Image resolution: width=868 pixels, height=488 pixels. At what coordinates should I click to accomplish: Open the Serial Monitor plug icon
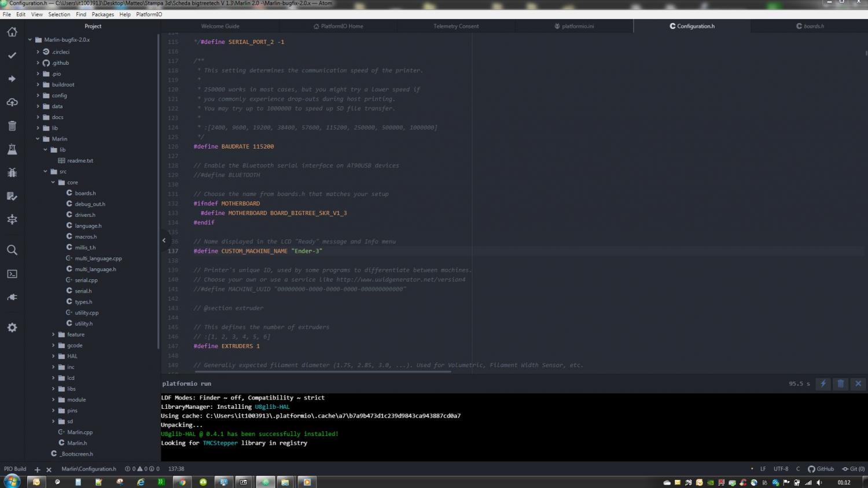pos(12,297)
